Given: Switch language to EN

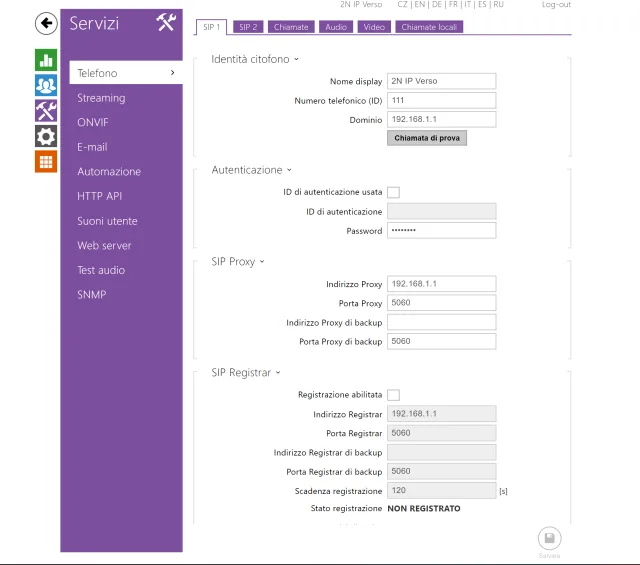Looking at the screenshot, I should 421,5.
